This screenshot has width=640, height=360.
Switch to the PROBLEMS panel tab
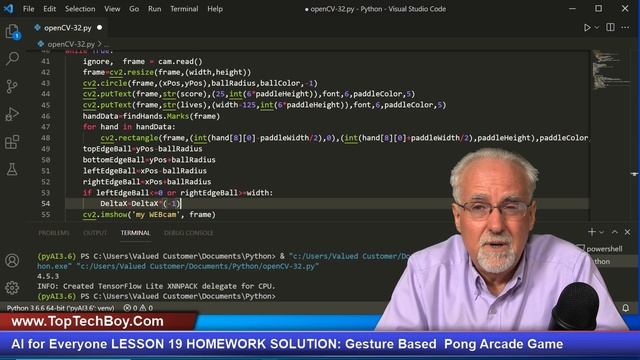coord(53,233)
